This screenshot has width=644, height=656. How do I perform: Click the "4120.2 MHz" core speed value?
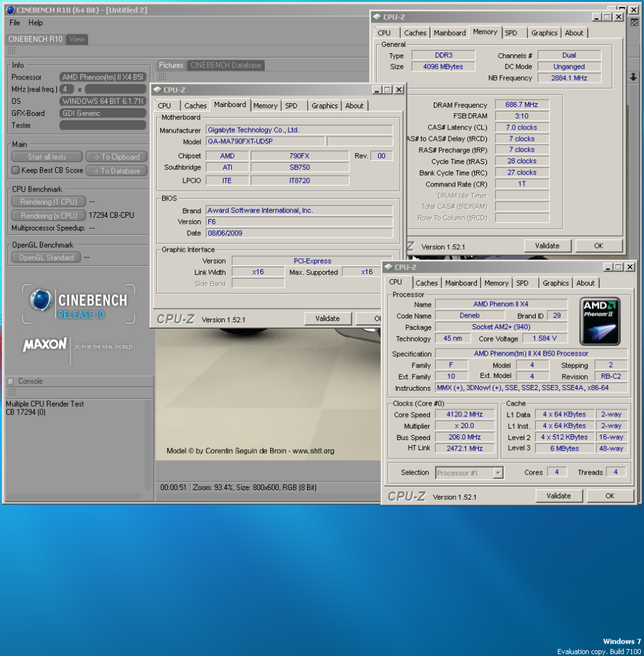coord(465,414)
